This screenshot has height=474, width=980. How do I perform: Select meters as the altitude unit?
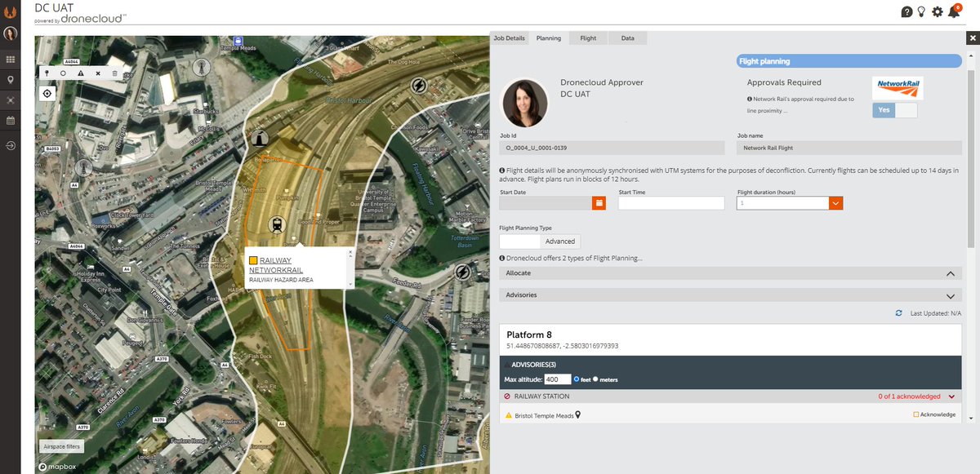pyautogui.click(x=595, y=379)
